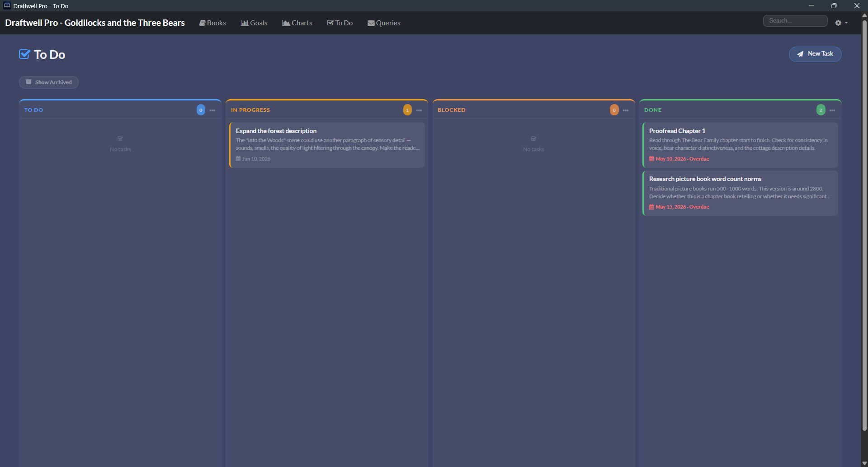Click the Draftwell Pro window app icon
Viewport: 868px width, 467px height.
(7, 5)
